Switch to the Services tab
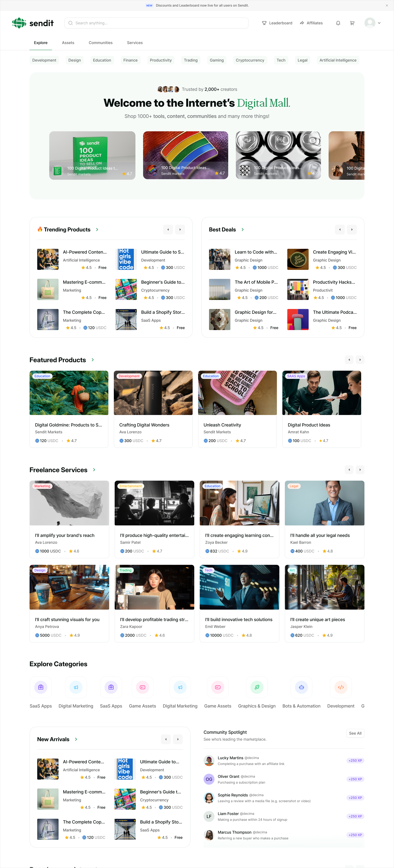 [135, 43]
